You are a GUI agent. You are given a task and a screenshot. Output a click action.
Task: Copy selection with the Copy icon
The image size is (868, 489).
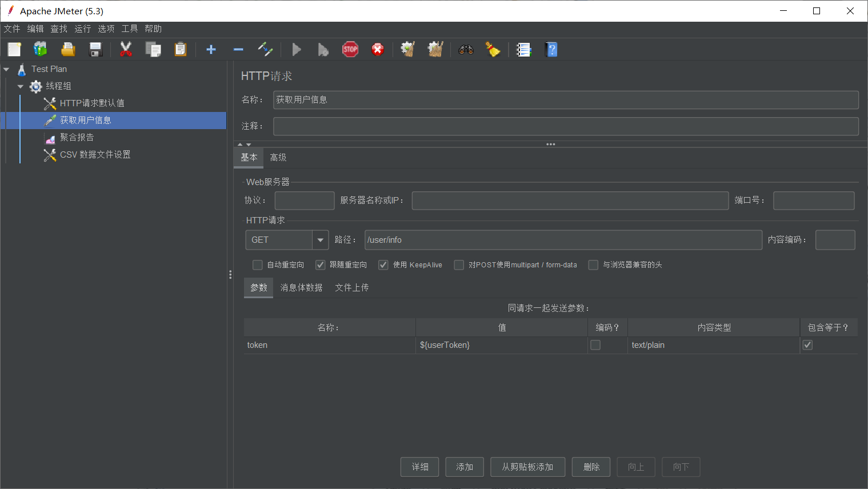tap(153, 50)
